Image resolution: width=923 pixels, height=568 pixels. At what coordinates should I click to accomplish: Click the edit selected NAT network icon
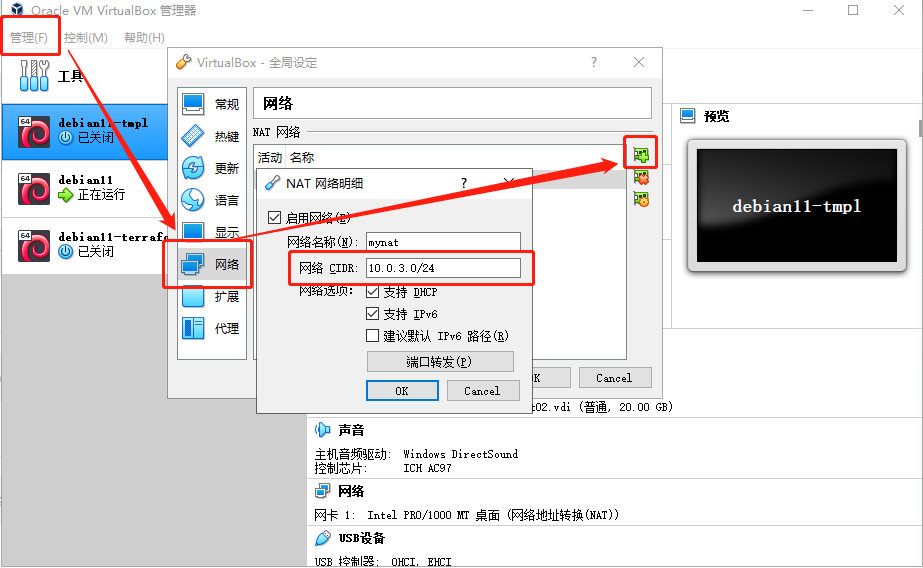641,199
